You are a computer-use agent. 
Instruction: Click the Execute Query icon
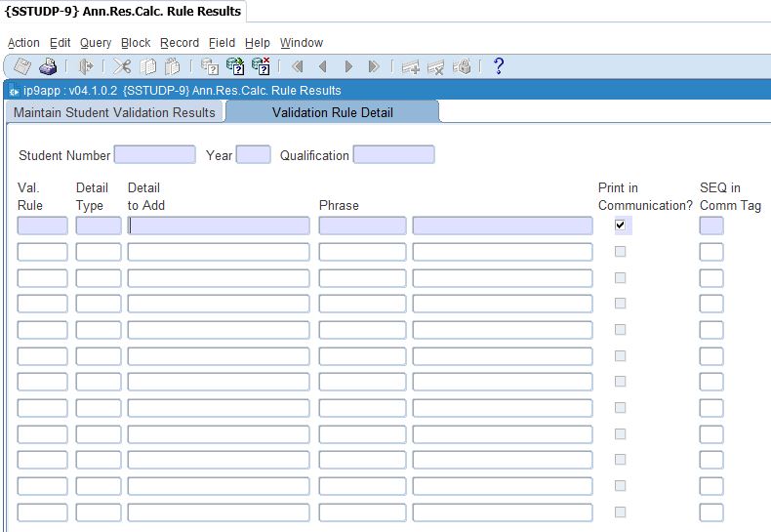click(235, 66)
